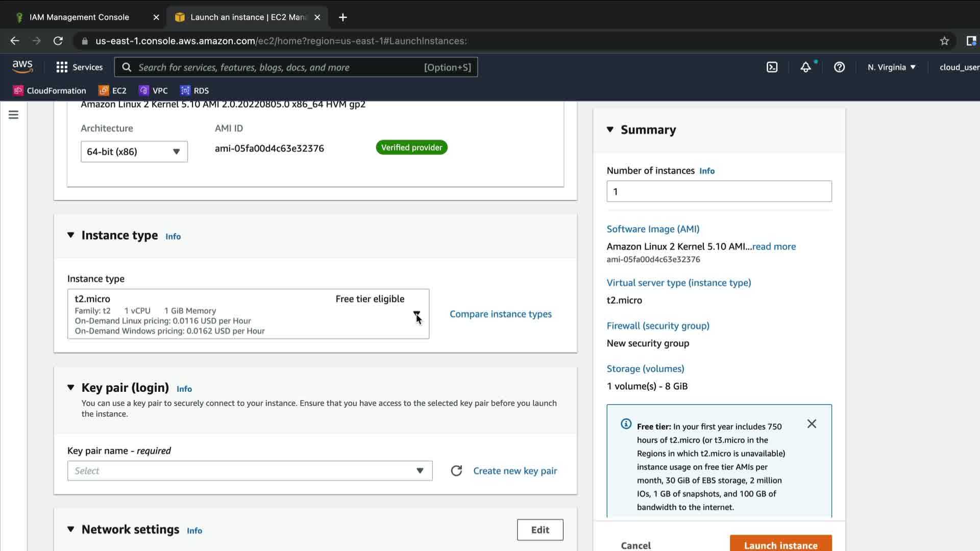Open the RDS service shortcut
Screen dimensions: 980x551
[194, 91]
